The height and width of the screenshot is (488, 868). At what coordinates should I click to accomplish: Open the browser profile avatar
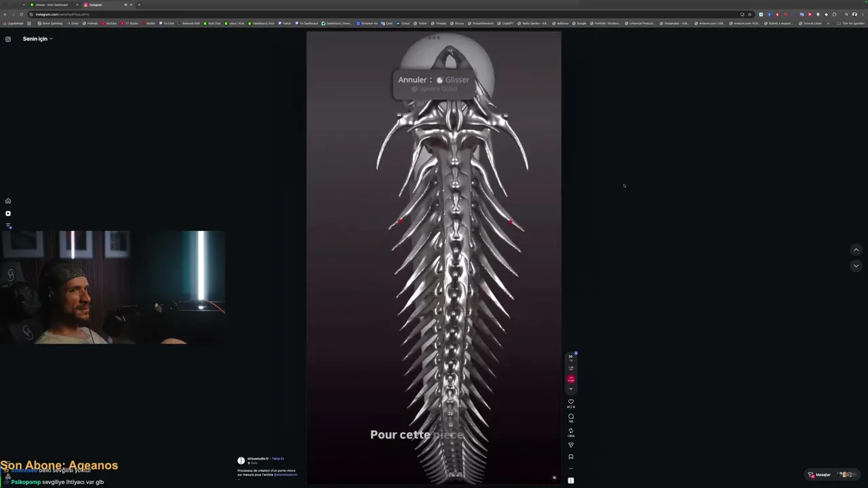[854, 14]
